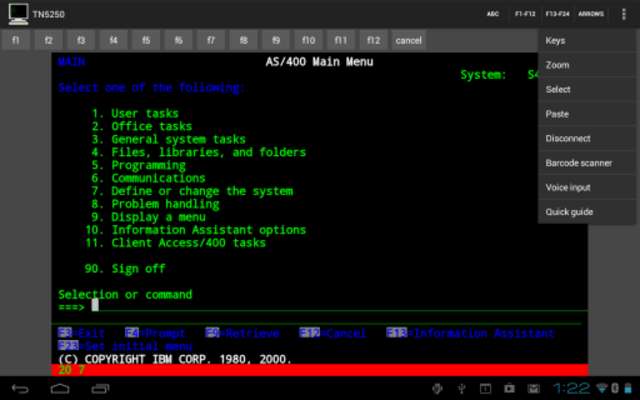
Task: Tap '5. Programming' menu line
Action: click(x=138, y=165)
